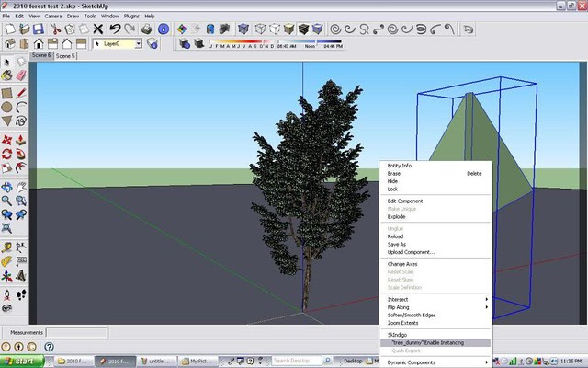Viewport: 588px width, 368px height.
Task: Click "tree_dummy" Enable Instancing entry
Action: point(435,343)
